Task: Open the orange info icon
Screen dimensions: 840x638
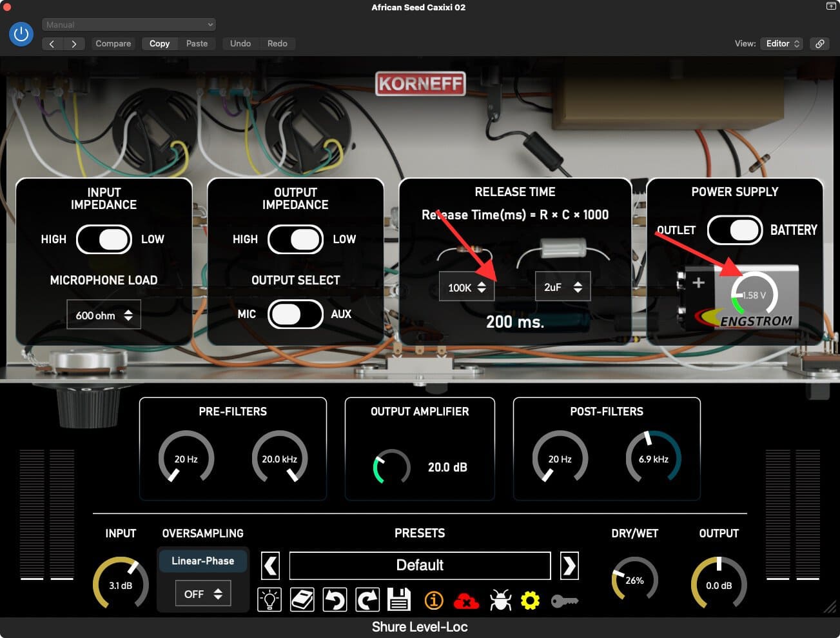Action: click(434, 601)
